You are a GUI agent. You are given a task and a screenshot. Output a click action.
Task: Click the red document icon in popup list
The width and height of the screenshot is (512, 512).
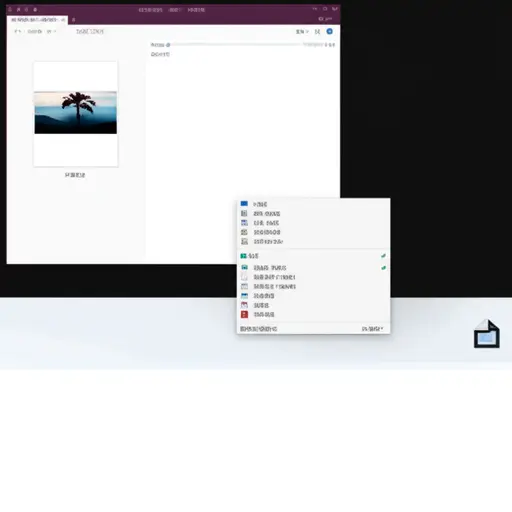(244, 314)
